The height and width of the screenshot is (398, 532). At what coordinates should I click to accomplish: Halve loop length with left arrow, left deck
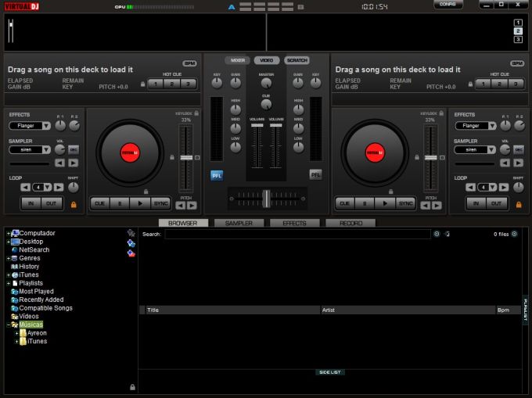click(x=26, y=187)
